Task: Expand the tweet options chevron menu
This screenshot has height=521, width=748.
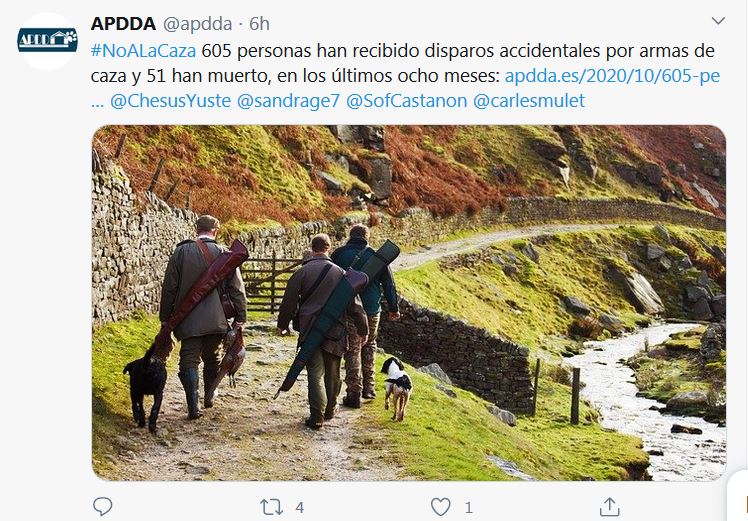Action: point(718,21)
